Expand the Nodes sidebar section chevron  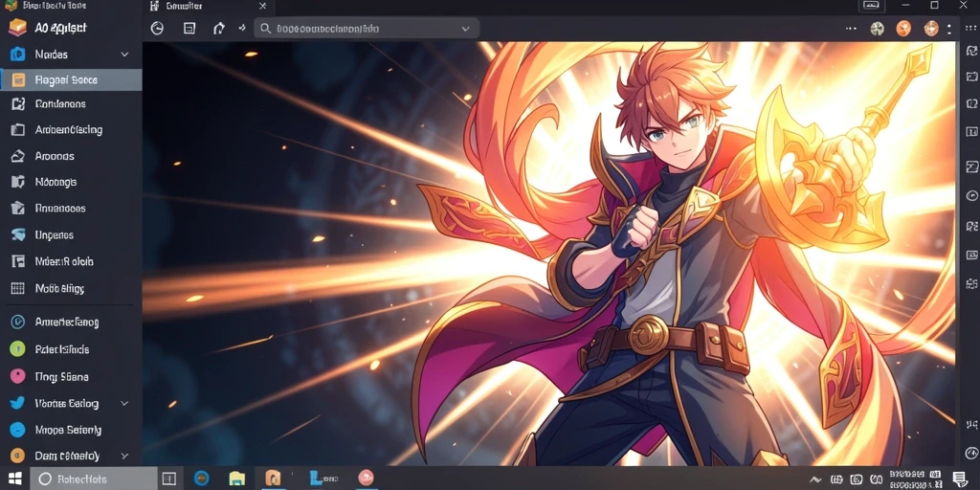125,55
